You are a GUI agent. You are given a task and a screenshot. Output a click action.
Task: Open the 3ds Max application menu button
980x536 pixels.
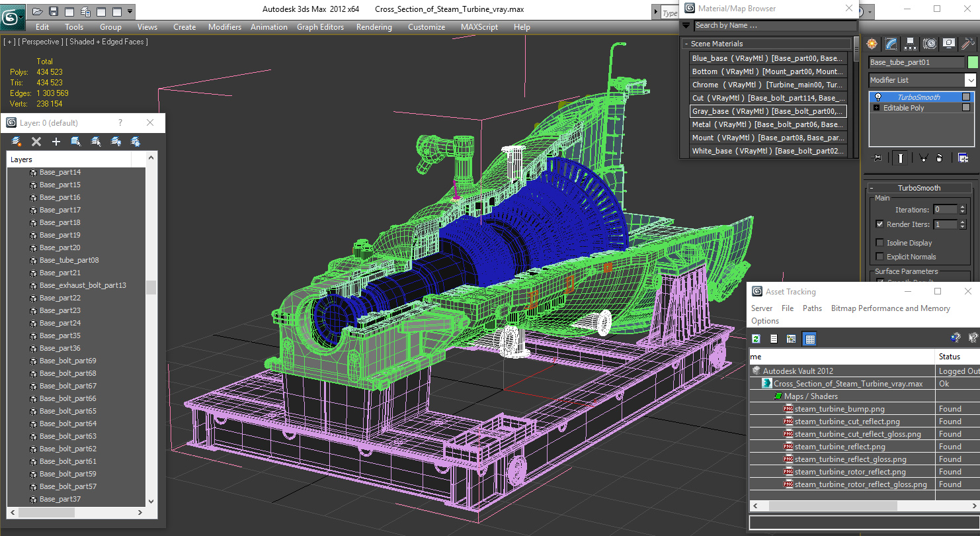(13, 16)
